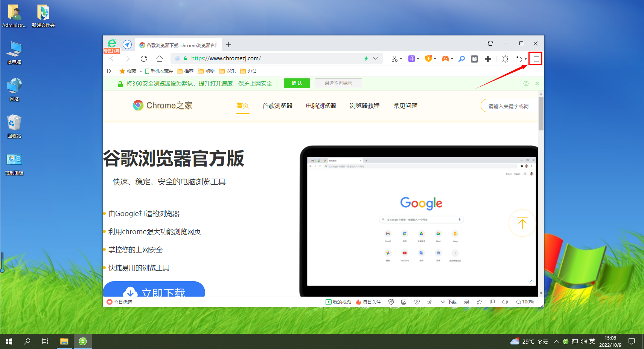Close the default browser notification bar
The height and width of the screenshot is (349, 644).
click(x=537, y=83)
